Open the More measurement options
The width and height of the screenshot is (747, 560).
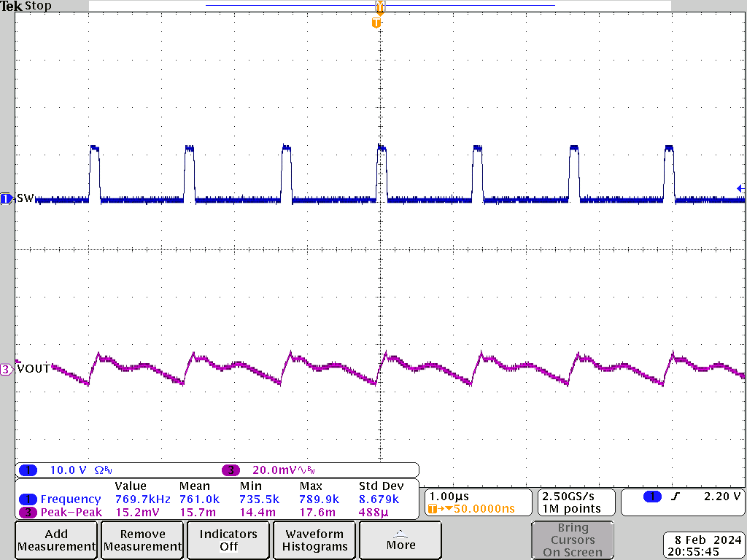400,540
